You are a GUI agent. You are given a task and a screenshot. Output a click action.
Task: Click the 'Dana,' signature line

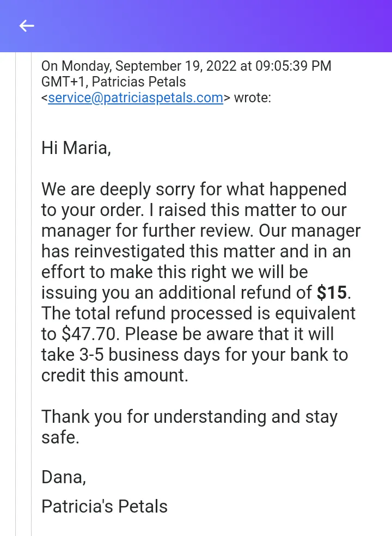(x=64, y=477)
